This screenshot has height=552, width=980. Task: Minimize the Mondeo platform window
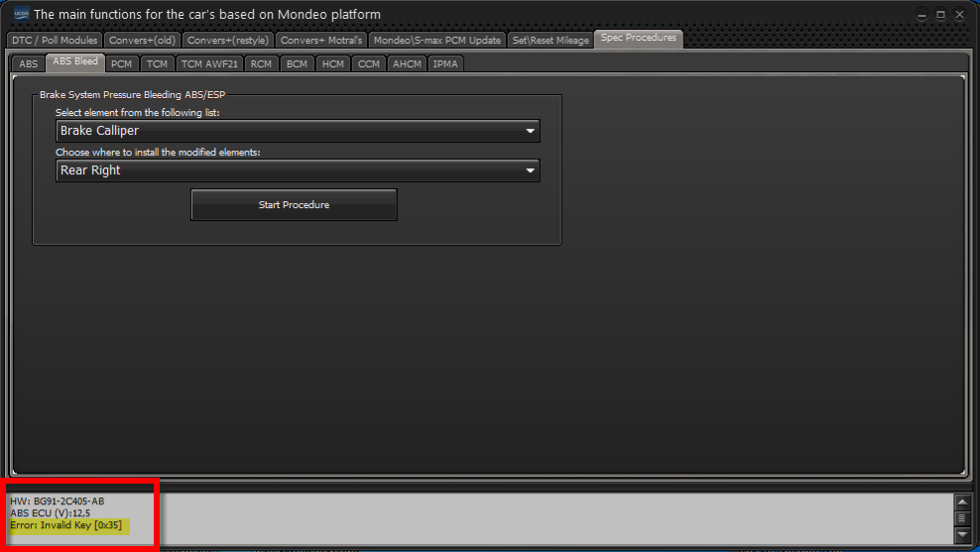coord(921,15)
